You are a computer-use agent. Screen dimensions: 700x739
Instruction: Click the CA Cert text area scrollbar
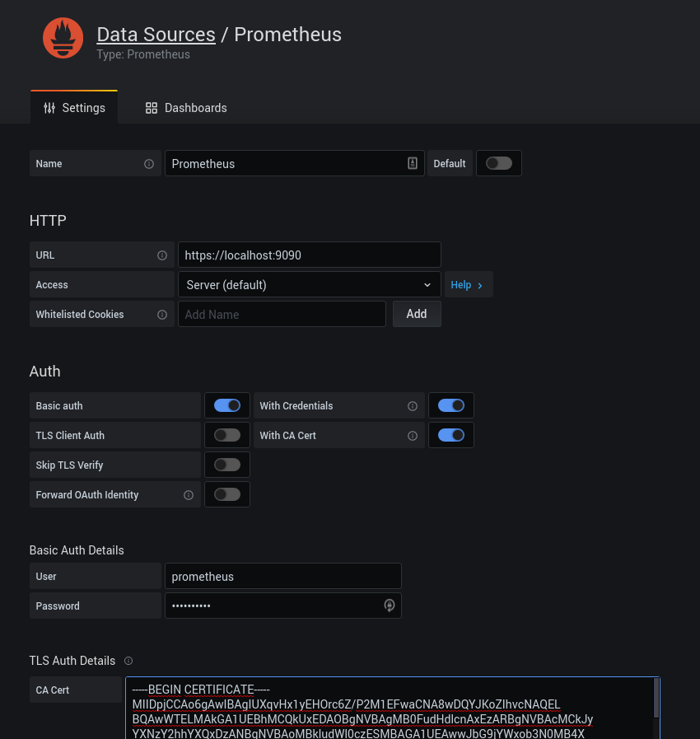[x=656, y=698]
